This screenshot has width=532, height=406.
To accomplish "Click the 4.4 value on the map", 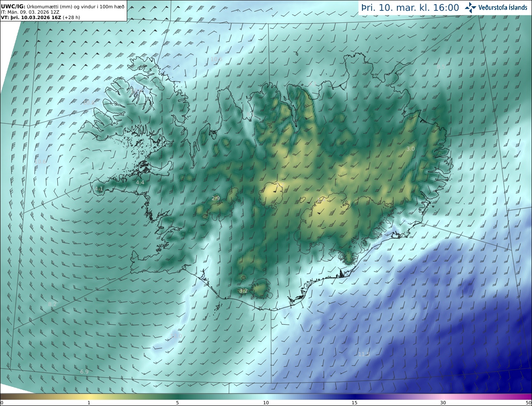I will tap(140, 182).
